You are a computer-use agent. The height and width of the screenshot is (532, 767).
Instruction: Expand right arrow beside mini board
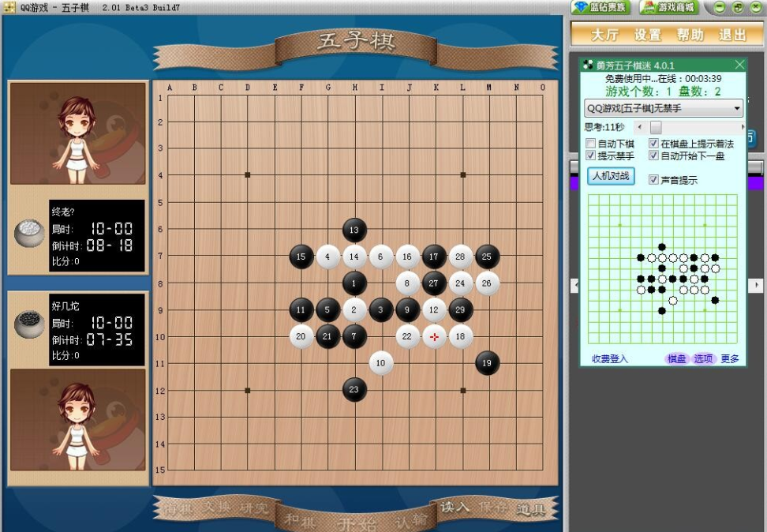pos(757,285)
